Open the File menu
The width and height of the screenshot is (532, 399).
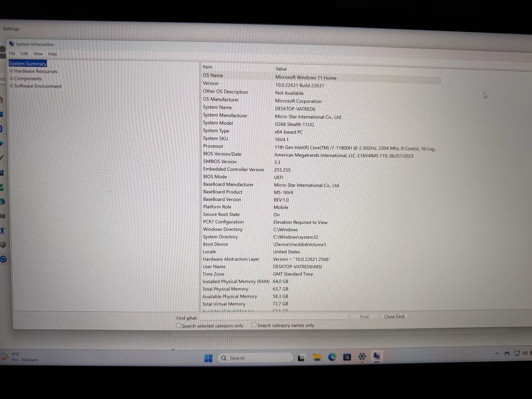12,53
